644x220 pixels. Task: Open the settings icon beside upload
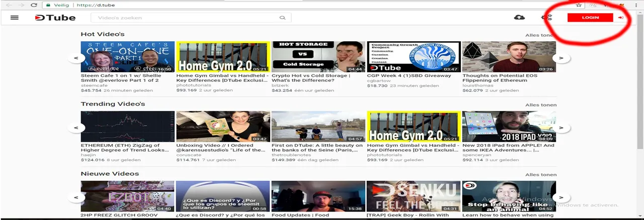[546, 18]
